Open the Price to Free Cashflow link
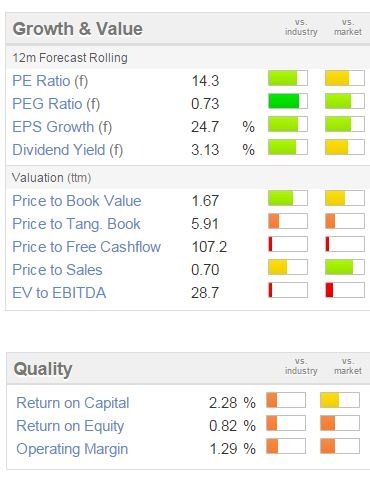370x481 pixels. [87, 247]
